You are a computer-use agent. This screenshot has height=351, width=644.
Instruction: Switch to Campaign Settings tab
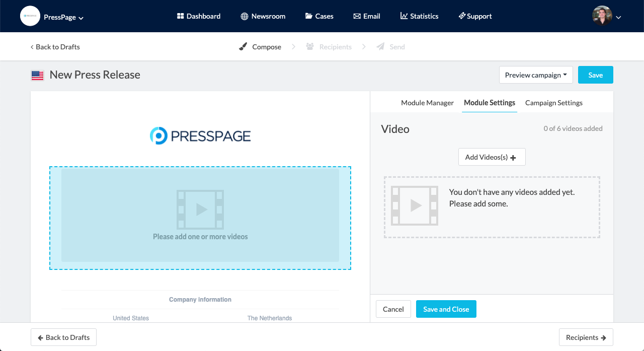[x=554, y=103]
